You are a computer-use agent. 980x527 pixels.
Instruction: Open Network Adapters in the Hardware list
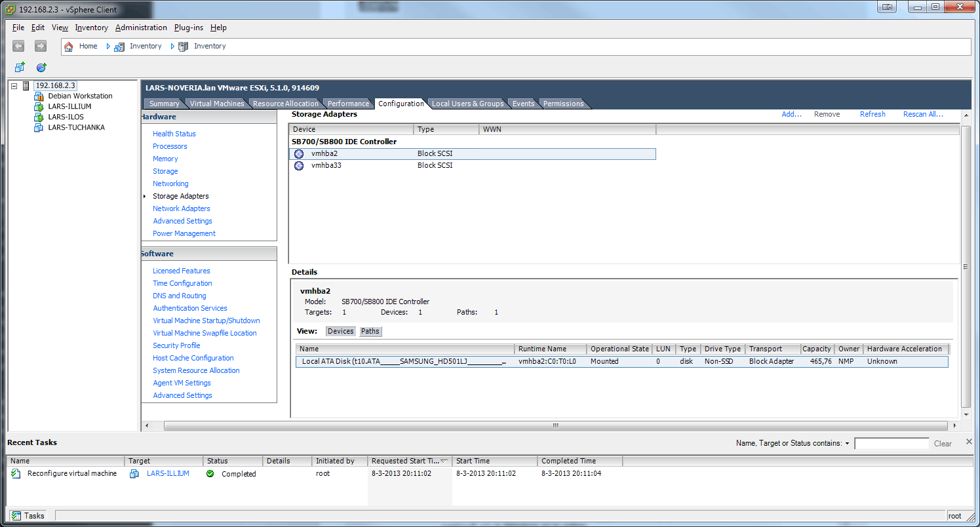click(x=182, y=208)
